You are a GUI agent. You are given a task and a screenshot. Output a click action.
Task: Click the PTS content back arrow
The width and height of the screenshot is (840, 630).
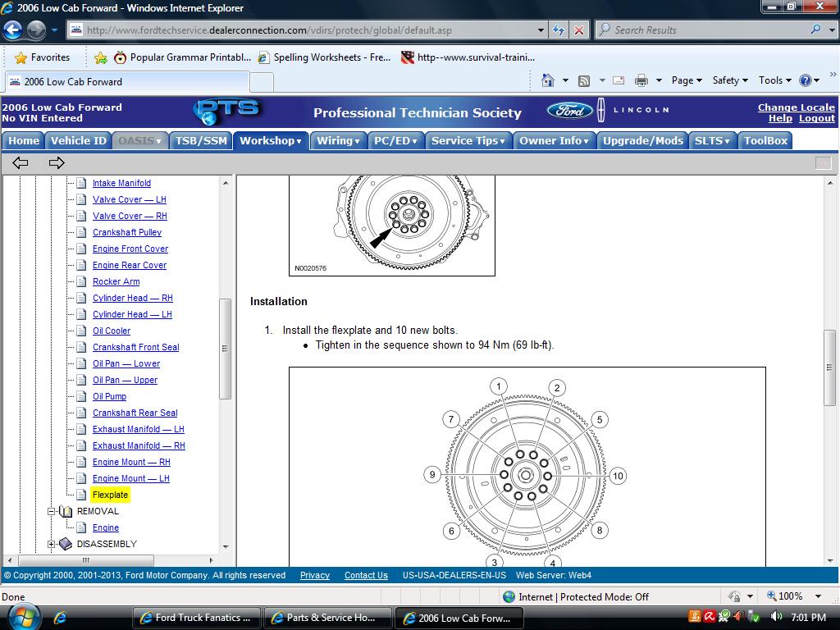pyautogui.click(x=21, y=162)
